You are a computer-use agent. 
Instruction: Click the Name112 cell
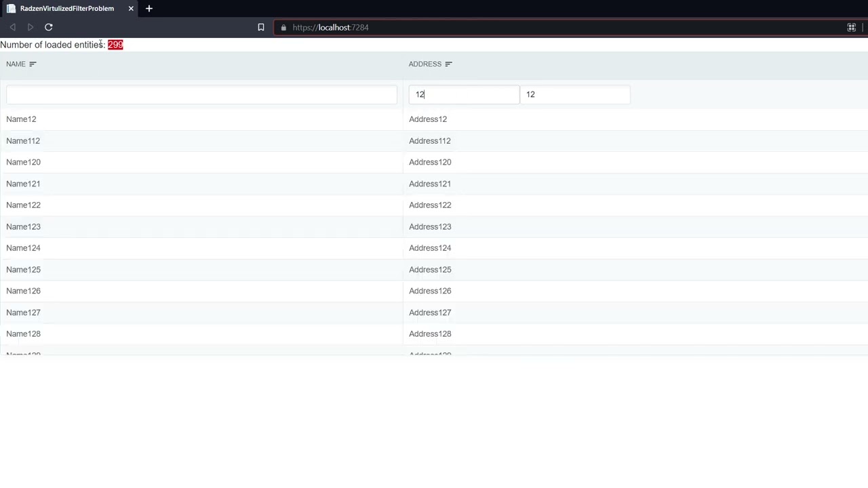click(x=201, y=141)
